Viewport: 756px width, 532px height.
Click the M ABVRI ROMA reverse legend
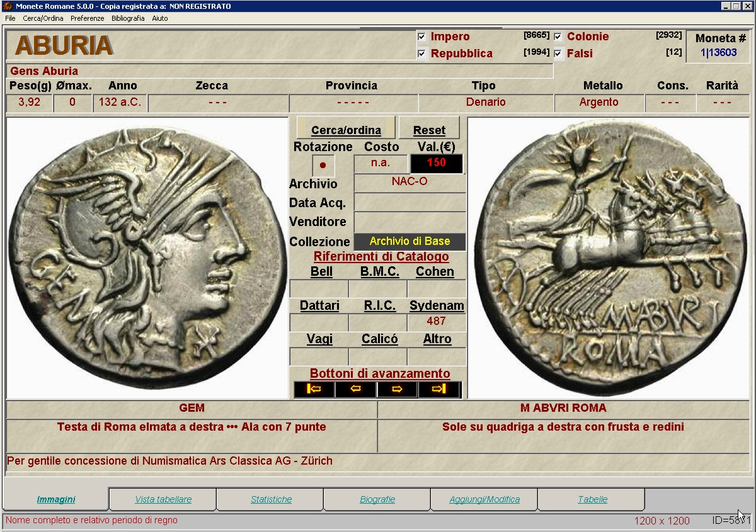tap(563, 409)
